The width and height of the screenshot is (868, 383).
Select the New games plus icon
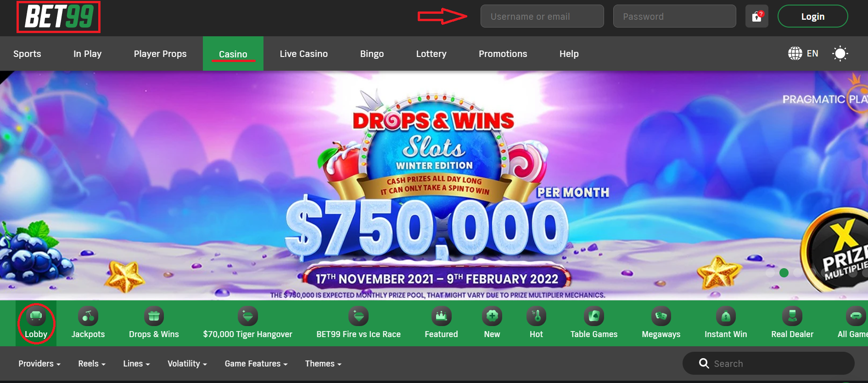(492, 316)
